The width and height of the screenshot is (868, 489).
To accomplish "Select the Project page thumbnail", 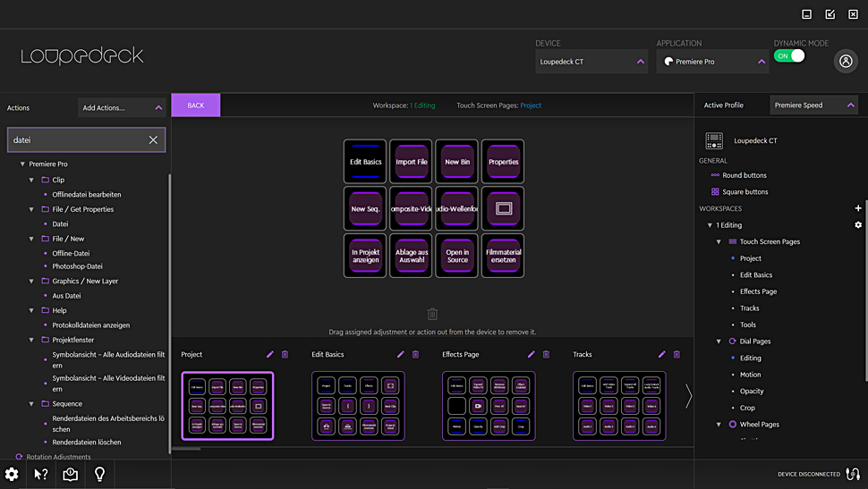I will point(227,406).
